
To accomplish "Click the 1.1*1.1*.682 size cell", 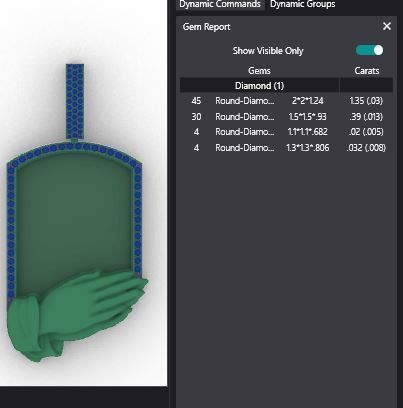I will pos(307,132).
